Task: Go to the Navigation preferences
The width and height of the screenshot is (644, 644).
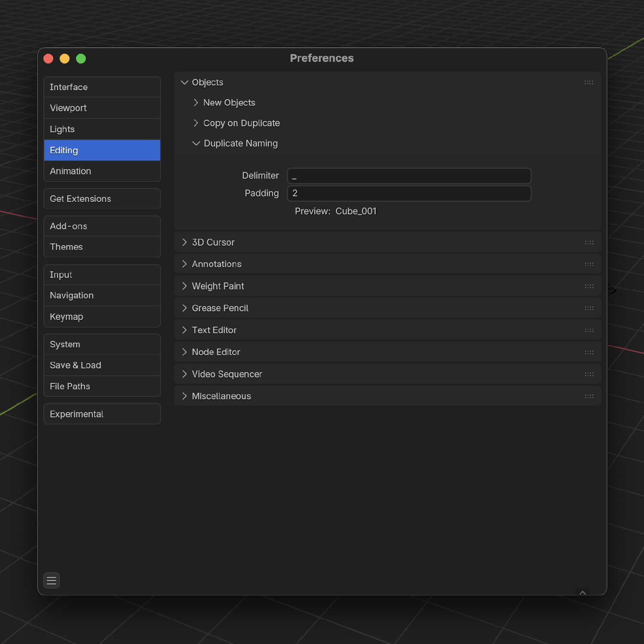Action: click(102, 295)
